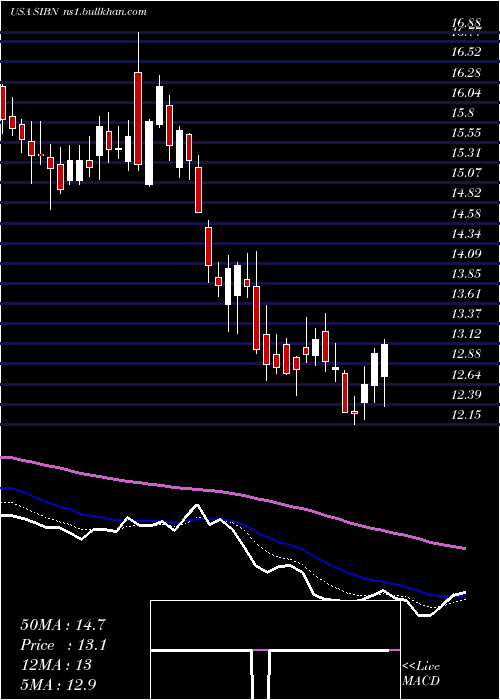Click the tallest red candle near 16.28
This screenshot has width=500, height=700.
pos(138,118)
